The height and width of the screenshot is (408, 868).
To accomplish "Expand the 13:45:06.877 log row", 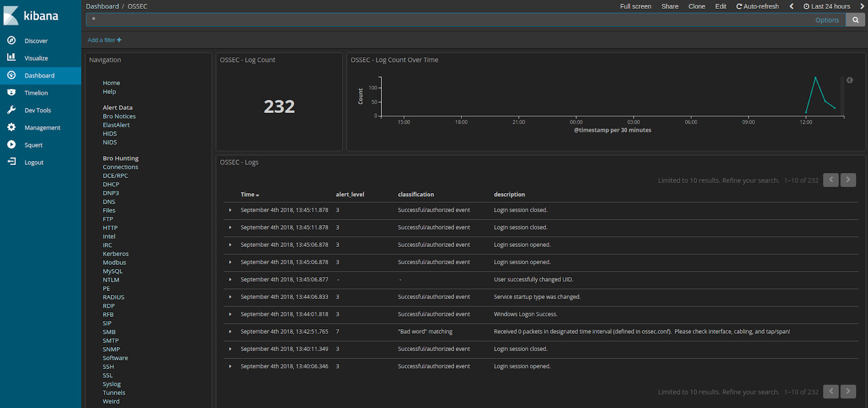I will (x=230, y=279).
